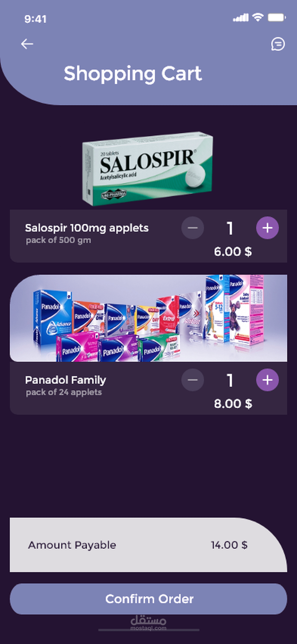The height and width of the screenshot is (644, 297).
Task: Click the Salospir box product image
Action: 148,169
